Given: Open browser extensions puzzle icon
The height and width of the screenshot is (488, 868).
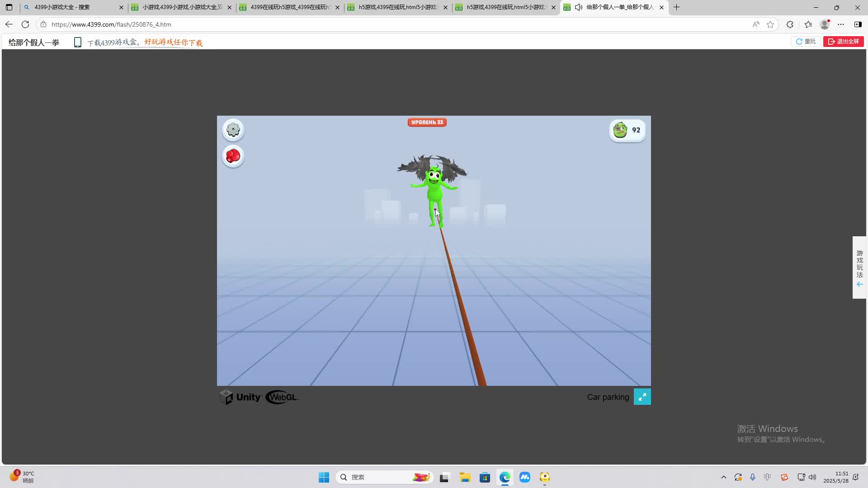Looking at the screenshot, I should click(x=790, y=24).
